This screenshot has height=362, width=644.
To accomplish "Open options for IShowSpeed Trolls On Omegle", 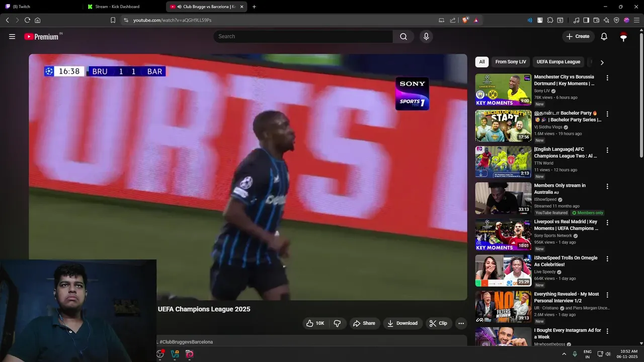I will [607, 259].
